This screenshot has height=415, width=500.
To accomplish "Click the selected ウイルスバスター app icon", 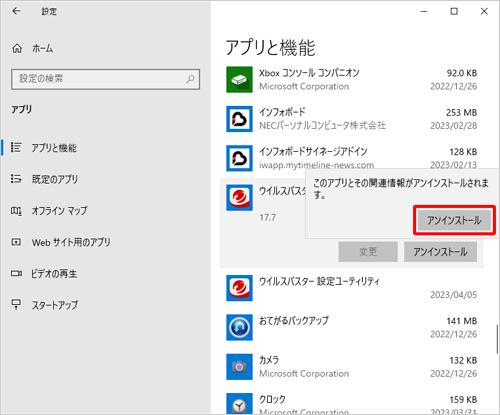I will [x=239, y=197].
